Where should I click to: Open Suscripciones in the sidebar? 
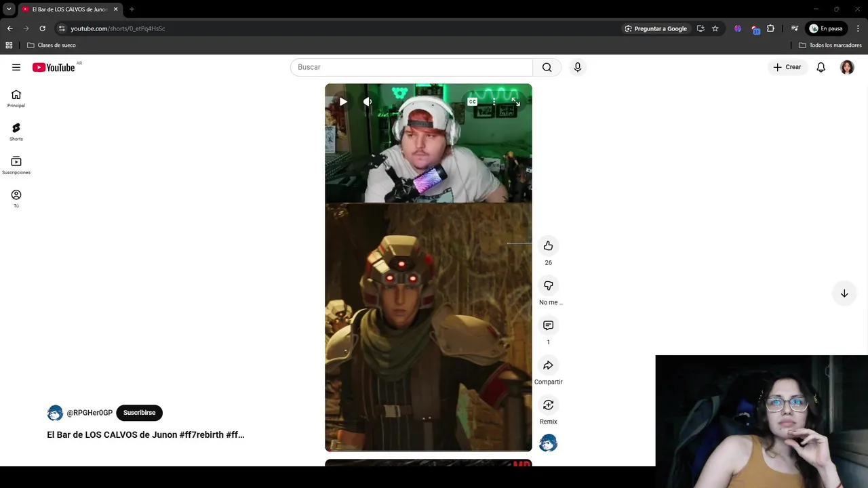point(16,165)
